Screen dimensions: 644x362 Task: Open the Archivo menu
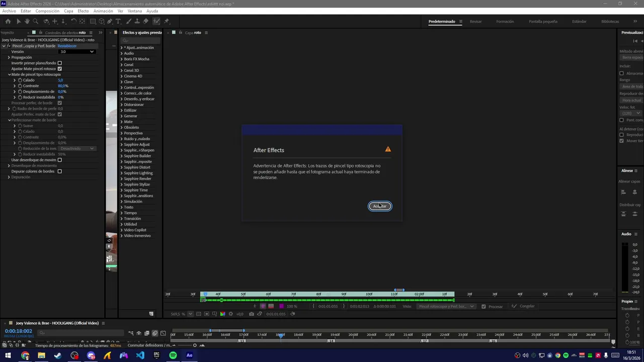pos(9,11)
